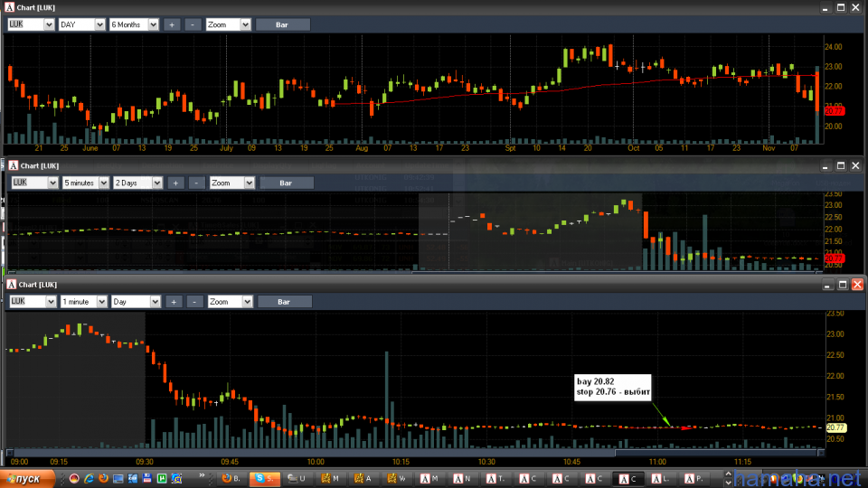The height and width of the screenshot is (488, 868).
Task: Open the 2 Days range dropdown
Action: (137, 183)
